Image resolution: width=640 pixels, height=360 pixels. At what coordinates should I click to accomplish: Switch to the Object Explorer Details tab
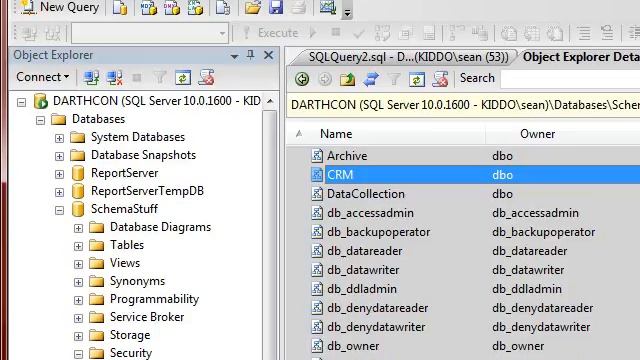(581, 57)
